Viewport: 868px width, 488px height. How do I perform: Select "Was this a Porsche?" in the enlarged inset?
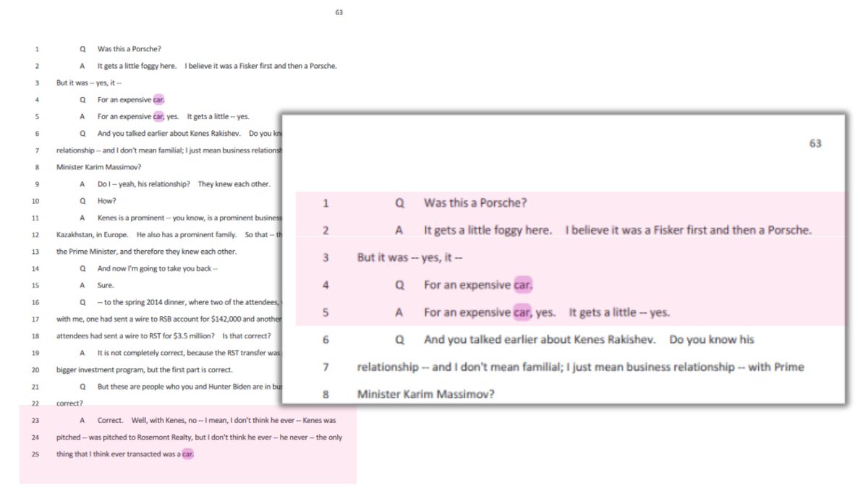coord(475,203)
